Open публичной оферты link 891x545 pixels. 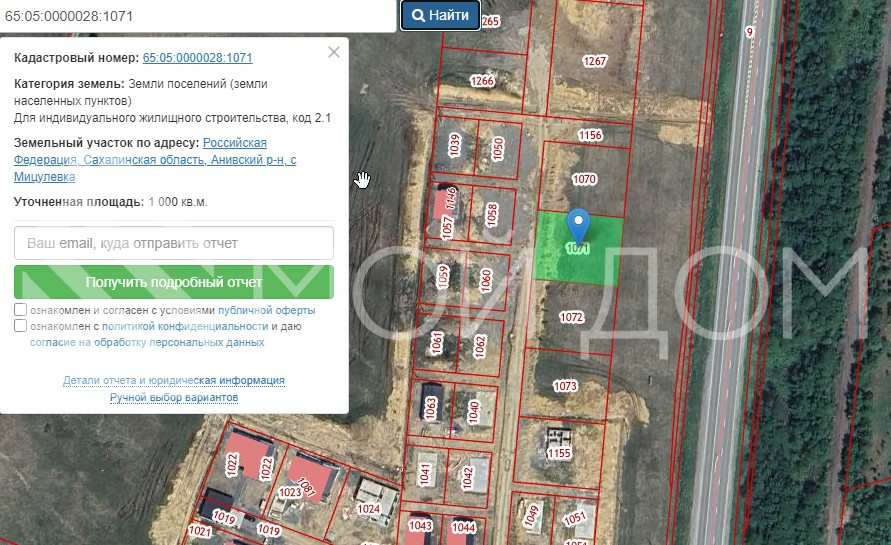pyautogui.click(x=267, y=310)
